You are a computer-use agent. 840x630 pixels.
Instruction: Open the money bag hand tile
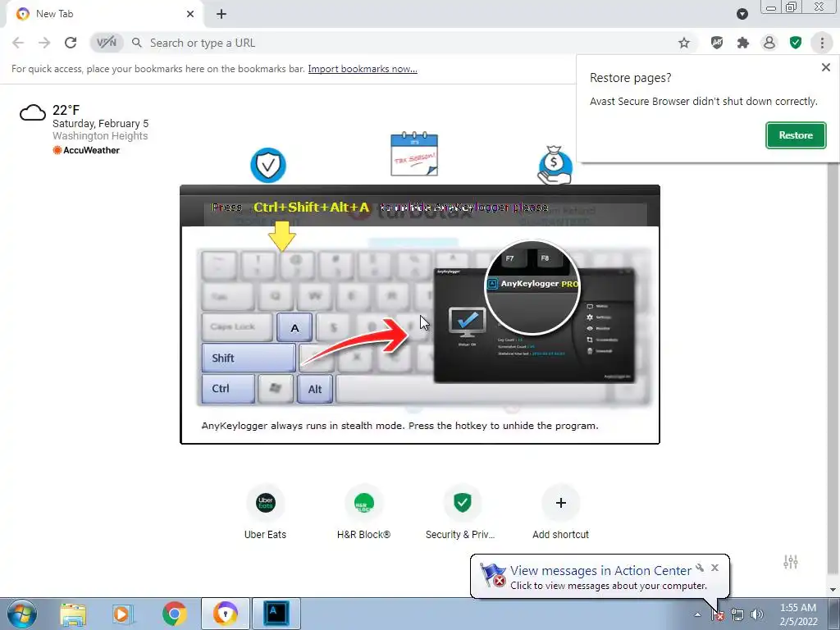click(x=555, y=165)
